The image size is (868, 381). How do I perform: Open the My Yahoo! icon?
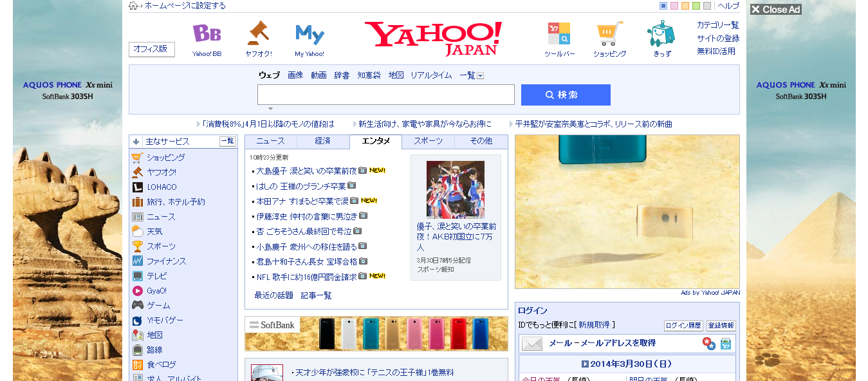coord(309,33)
